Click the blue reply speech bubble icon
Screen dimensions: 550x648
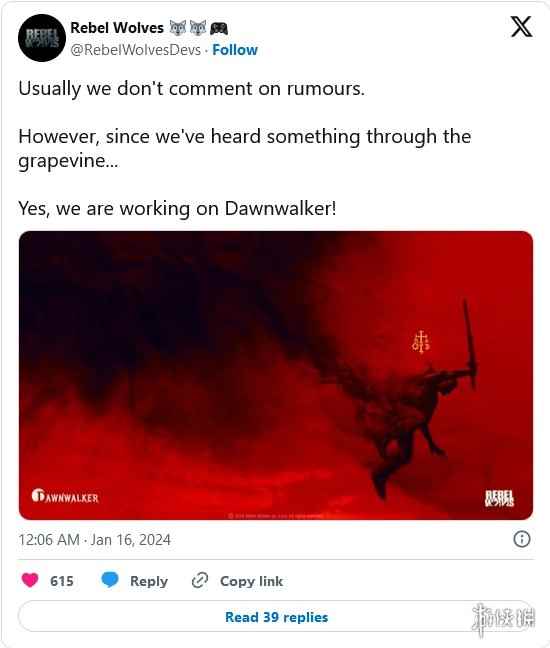point(110,580)
